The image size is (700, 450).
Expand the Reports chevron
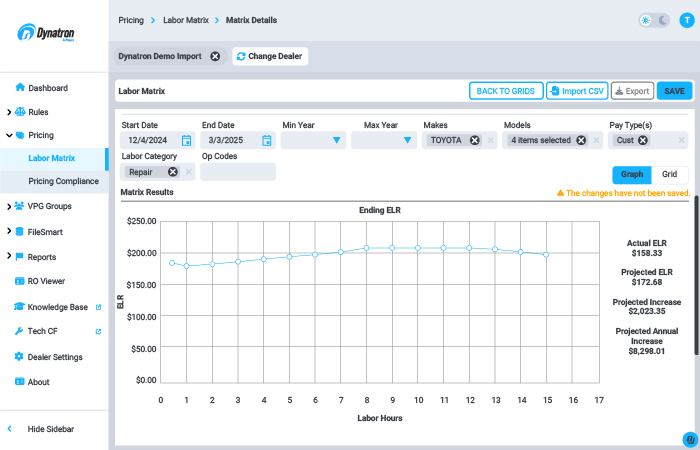click(9, 256)
